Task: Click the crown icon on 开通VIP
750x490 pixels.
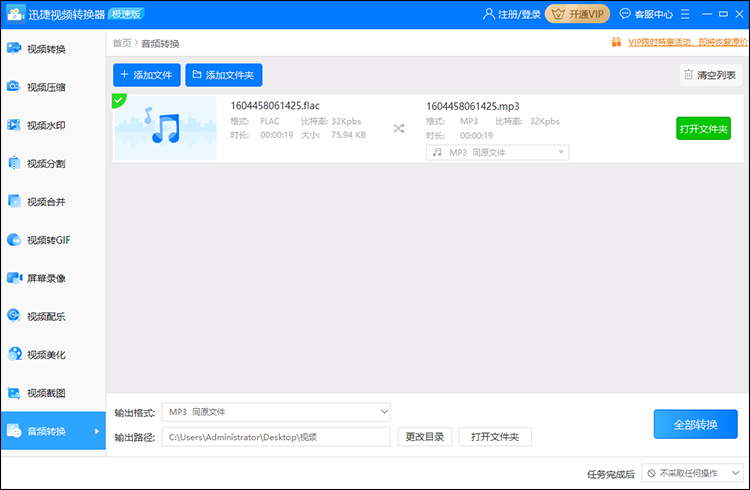Action: coord(558,14)
